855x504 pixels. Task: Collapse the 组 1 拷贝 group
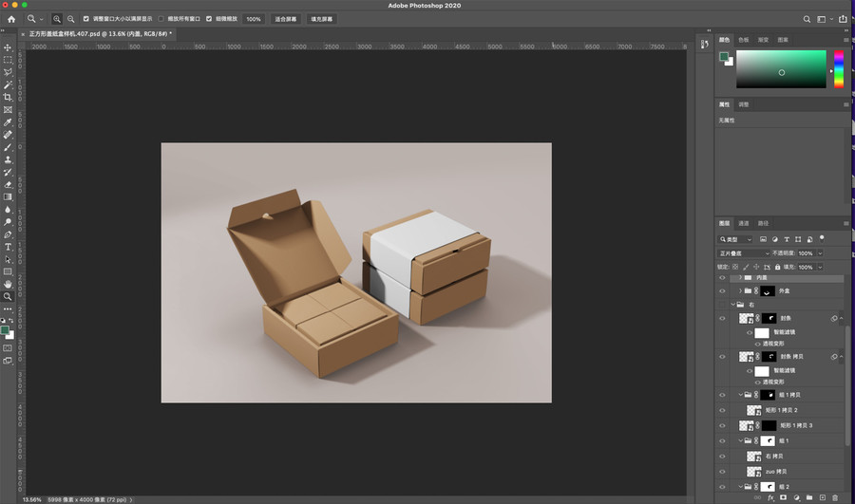740,395
